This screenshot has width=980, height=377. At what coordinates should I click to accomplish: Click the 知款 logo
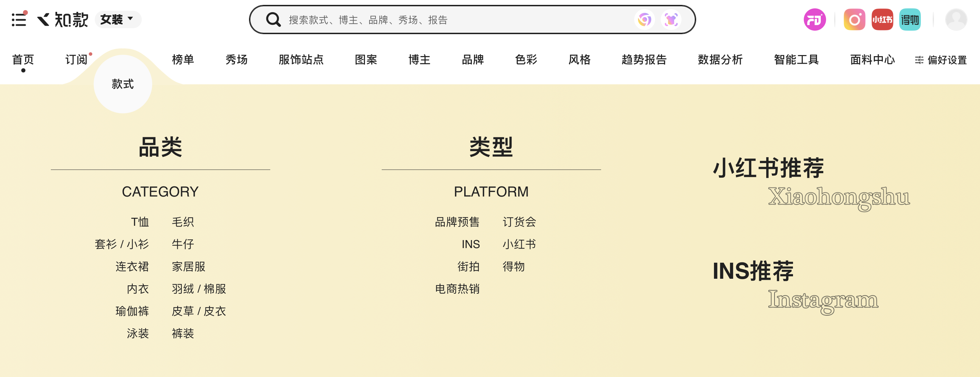click(63, 20)
